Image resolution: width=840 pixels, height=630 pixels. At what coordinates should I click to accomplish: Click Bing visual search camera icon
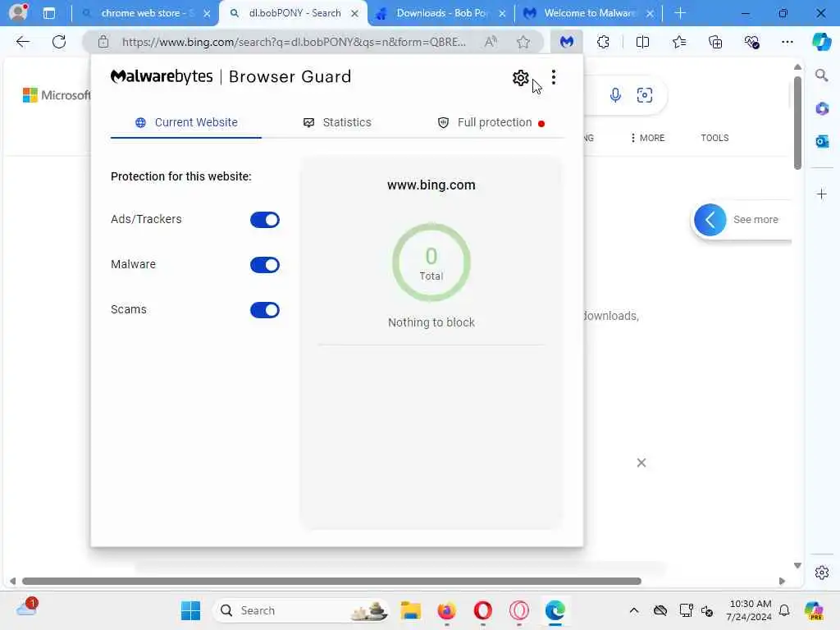pos(645,95)
